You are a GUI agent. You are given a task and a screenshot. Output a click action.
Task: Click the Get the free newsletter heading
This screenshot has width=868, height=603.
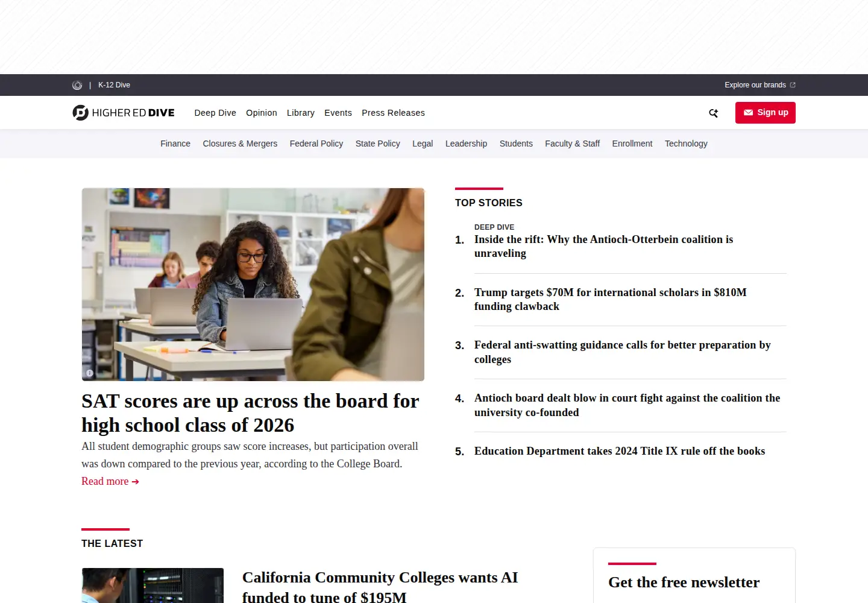click(x=684, y=582)
